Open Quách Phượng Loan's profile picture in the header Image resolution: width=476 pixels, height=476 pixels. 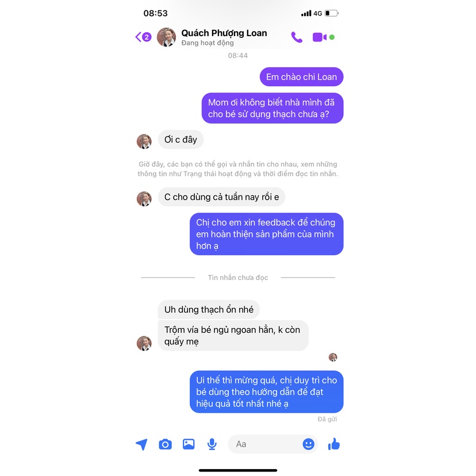166,37
